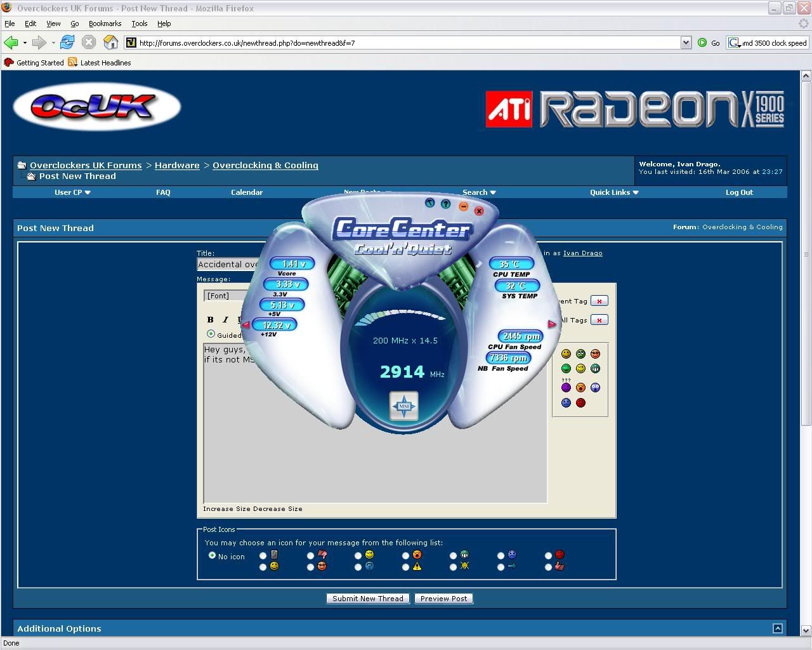The width and height of the screenshot is (812, 650).
Task: Open the Overclocking & Cooling breadcrumb link
Action: tap(265, 165)
